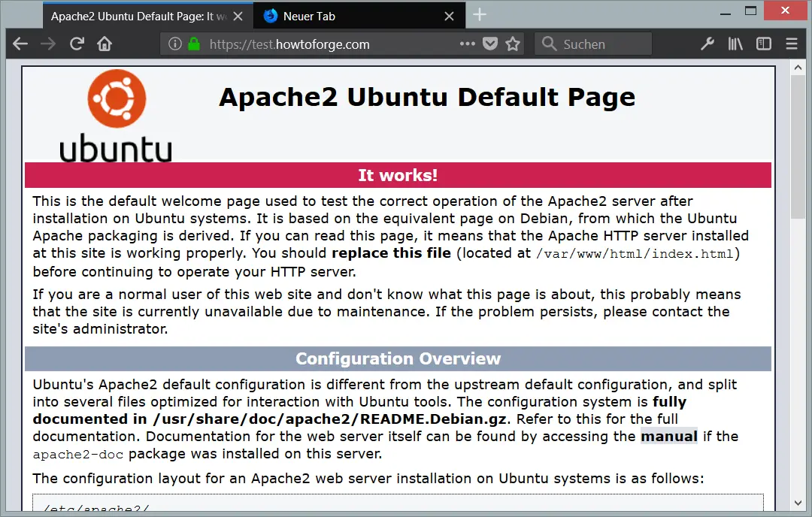Bookmark this page with the star icon
Screen dimensions: 812x517
[513, 44]
